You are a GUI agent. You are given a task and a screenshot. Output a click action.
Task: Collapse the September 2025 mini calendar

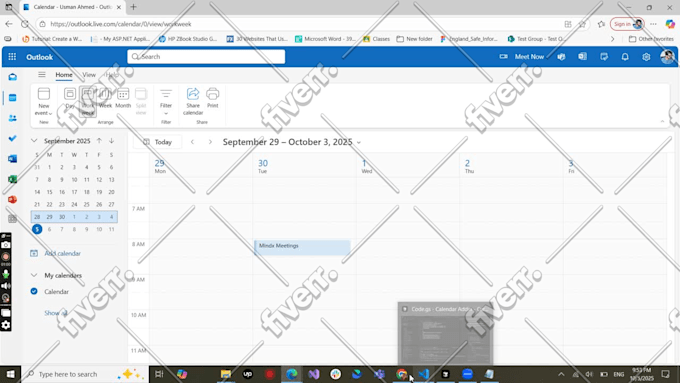click(x=34, y=141)
